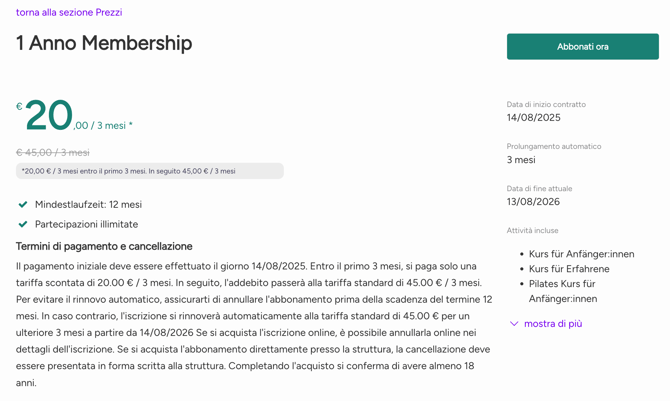670x401 pixels.
Task: Click the 3 mesi automatic renewal value
Action: point(521,160)
